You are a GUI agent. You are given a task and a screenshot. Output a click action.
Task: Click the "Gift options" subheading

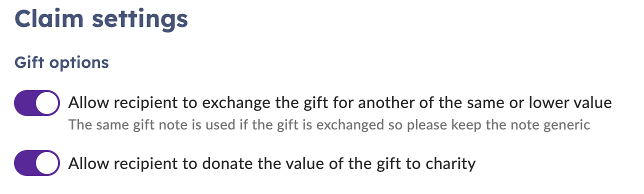61,63
